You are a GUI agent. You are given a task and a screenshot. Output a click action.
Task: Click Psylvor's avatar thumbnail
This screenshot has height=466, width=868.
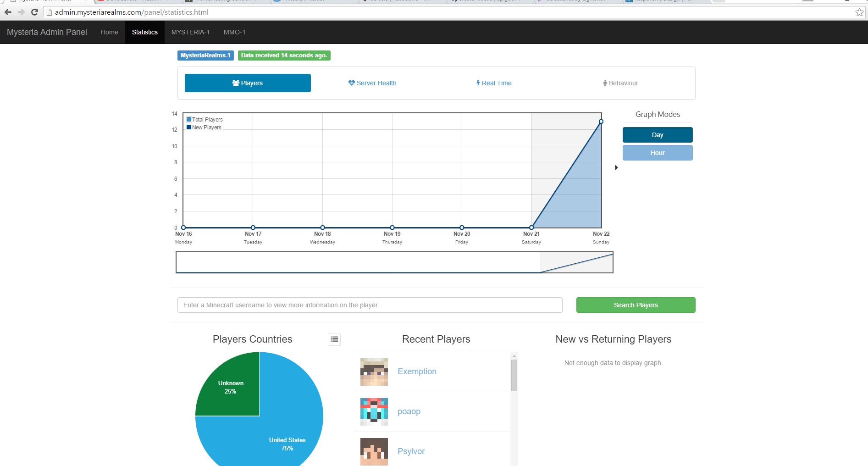click(x=374, y=451)
